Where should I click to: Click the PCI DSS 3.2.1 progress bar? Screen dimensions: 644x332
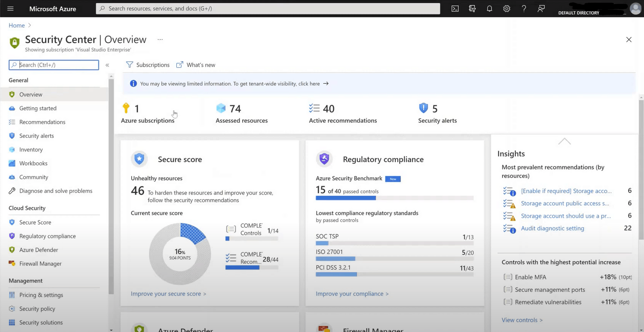pyautogui.click(x=394, y=274)
